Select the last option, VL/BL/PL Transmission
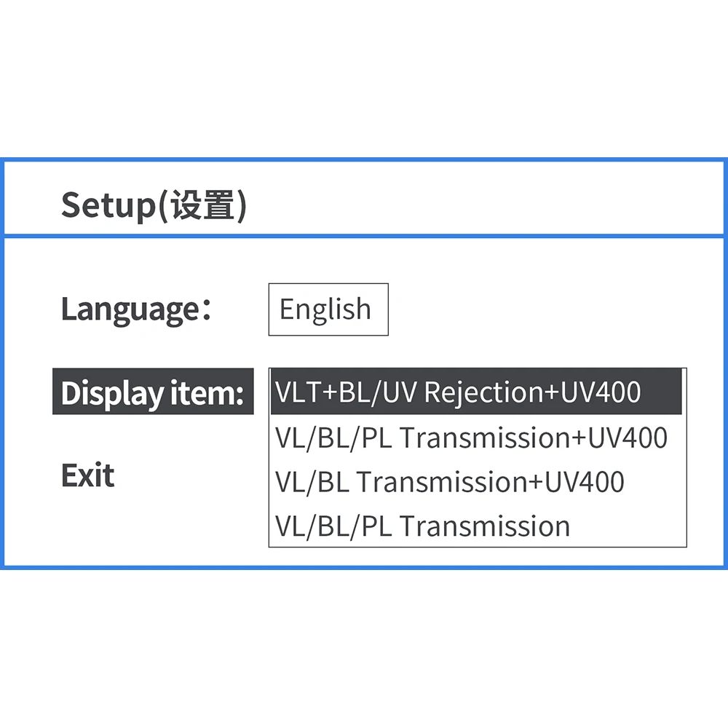Viewport: 728px width, 728px height. coord(422,526)
